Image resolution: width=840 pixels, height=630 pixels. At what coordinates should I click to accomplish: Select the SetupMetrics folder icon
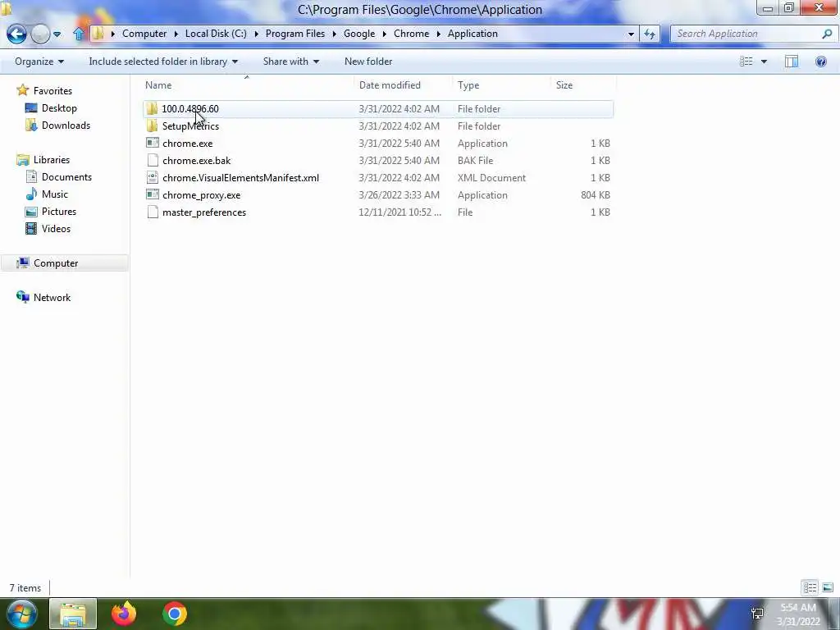(152, 126)
